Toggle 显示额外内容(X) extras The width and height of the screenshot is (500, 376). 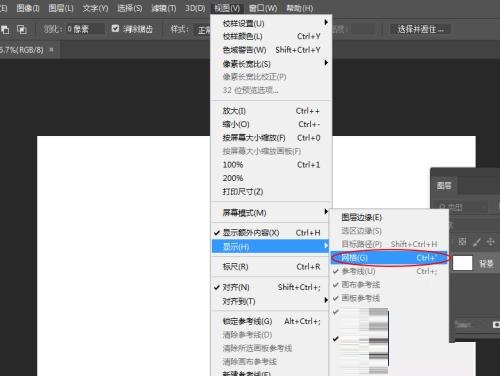coord(270,233)
